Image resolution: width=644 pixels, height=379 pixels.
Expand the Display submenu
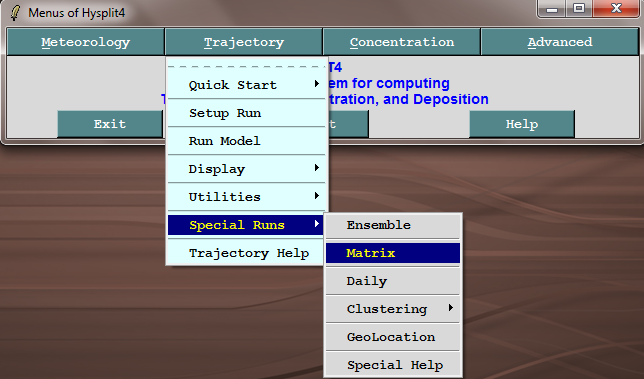(x=246, y=169)
